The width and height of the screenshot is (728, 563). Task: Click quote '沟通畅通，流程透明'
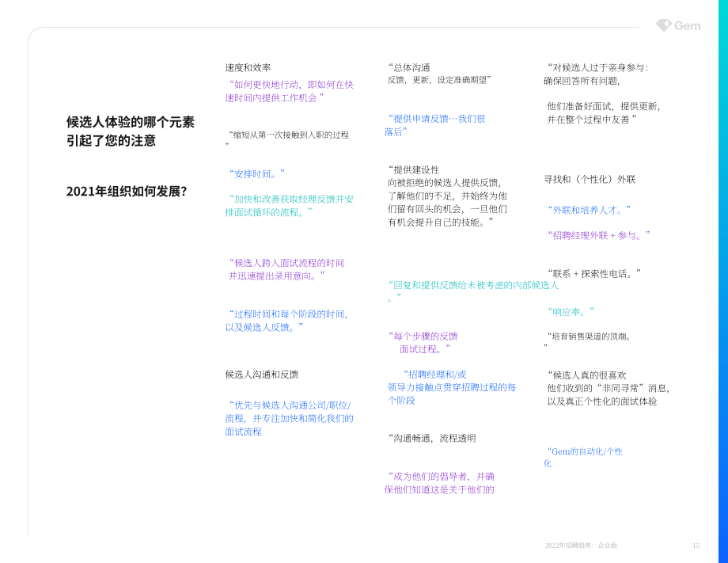[x=432, y=438]
